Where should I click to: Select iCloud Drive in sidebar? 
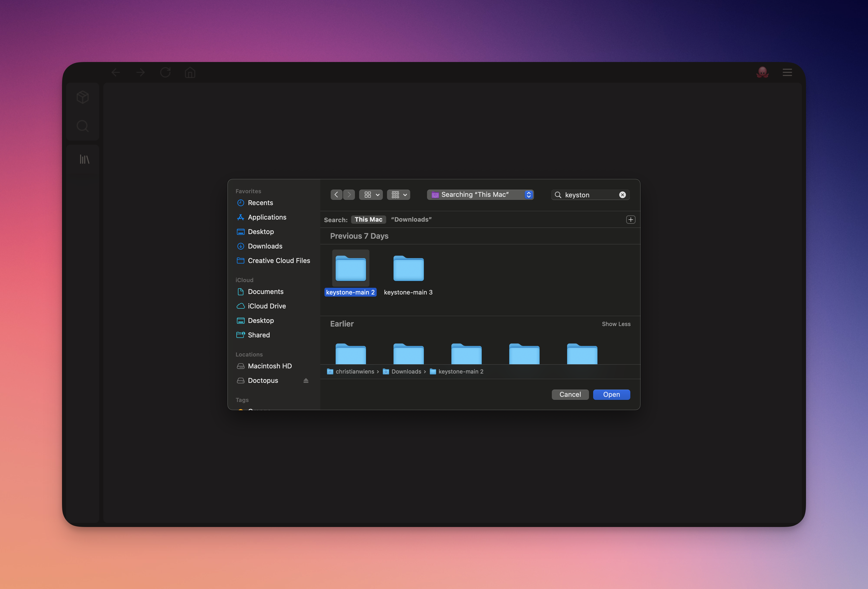click(267, 306)
